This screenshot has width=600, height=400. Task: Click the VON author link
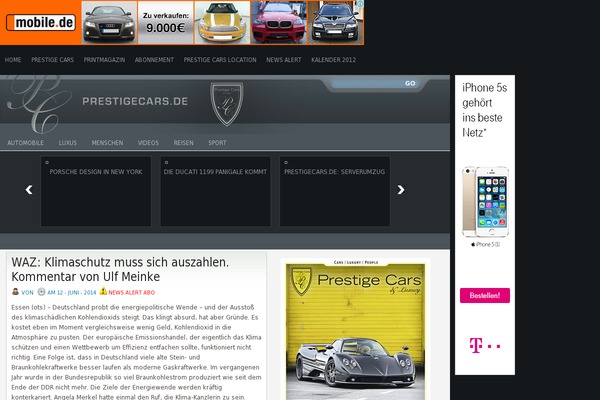tap(27, 292)
